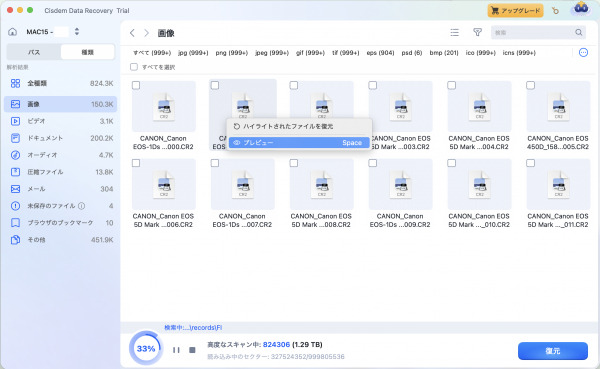The image size is (600, 369).
Task: Pause the scan with pause icon
Action: (176, 350)
